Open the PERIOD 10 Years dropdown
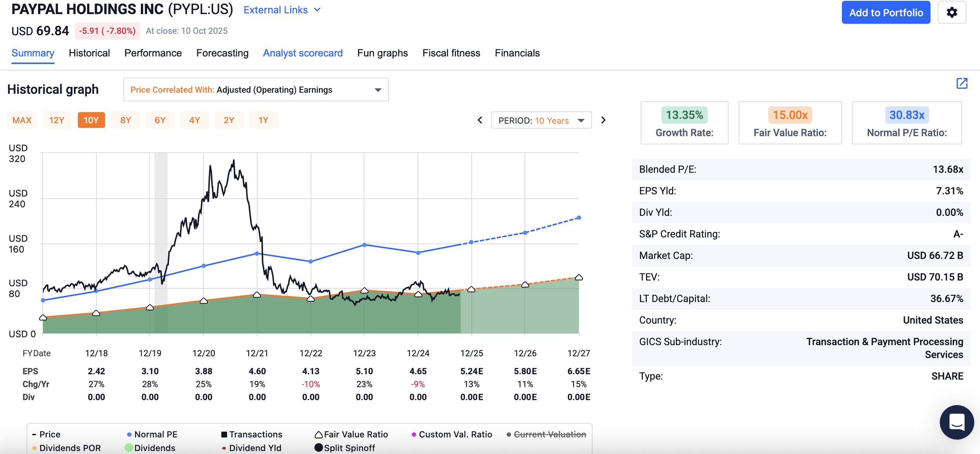Image resolution: width=980 pixels, height=454 pixels. tap(541, 120)
